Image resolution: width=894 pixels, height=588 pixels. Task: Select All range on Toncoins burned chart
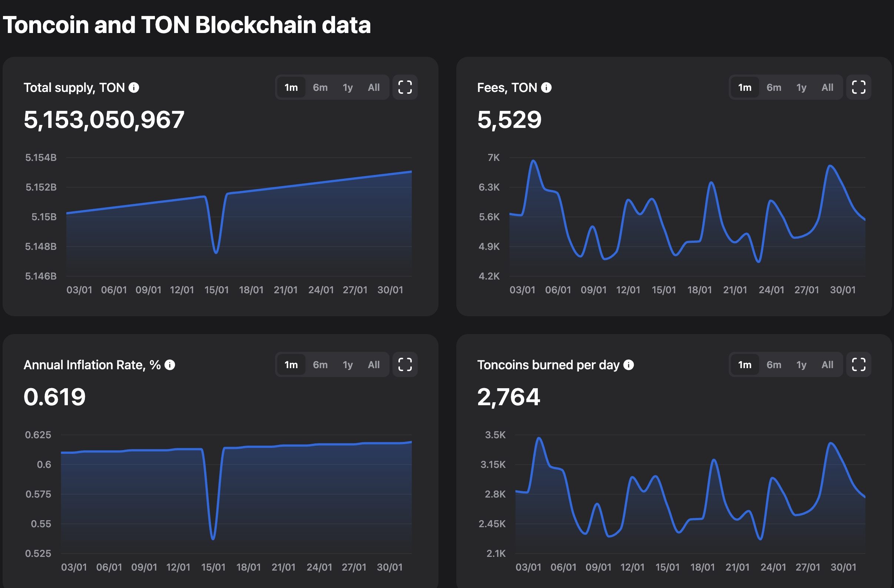tap(828, 364)
